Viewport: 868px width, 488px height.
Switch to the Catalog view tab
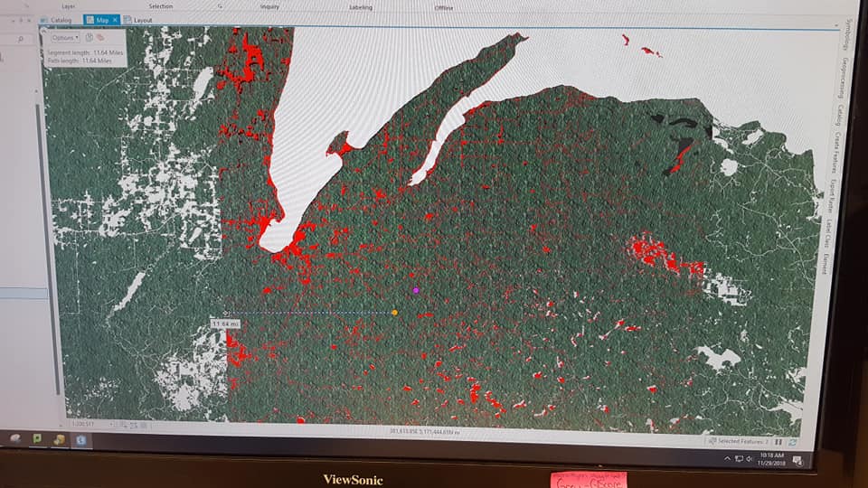[57, 20]
